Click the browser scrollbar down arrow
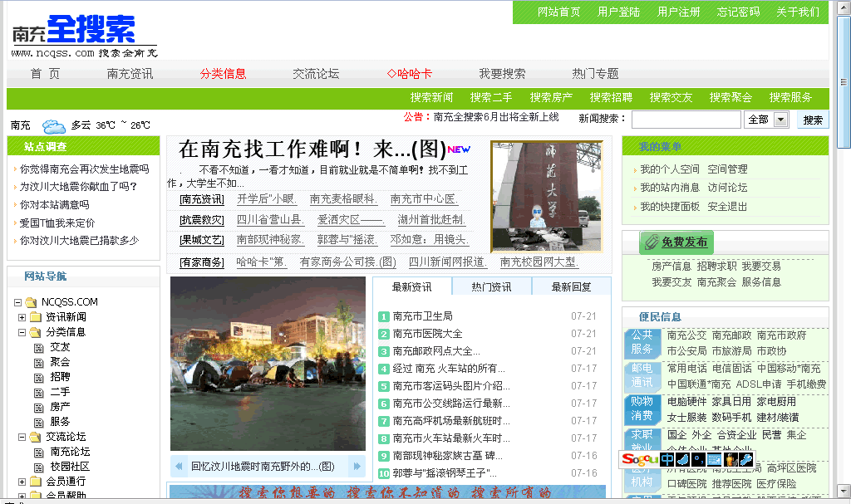Image resolution: width=851 pixels, height=504 pixels. pos(844,491)
